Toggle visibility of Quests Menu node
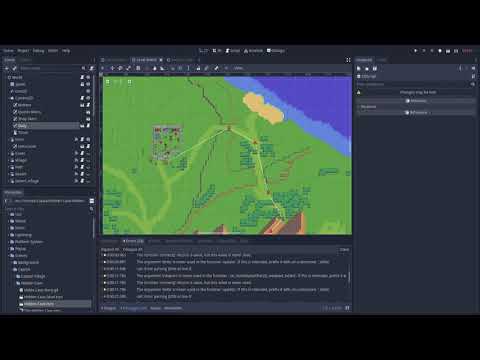This screenshot has width=480, height=360. pyautogui.click(x=88, y=112)
